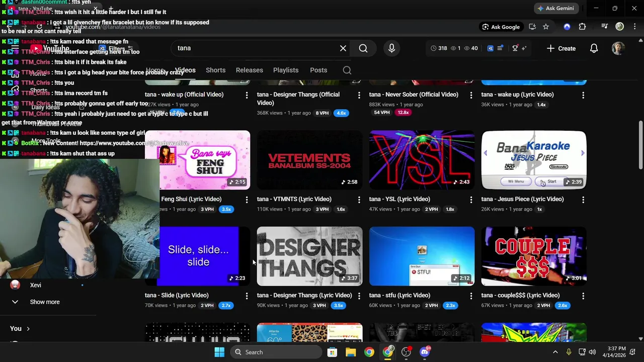This screenshot has height=362, width=644.
Task: Click the install app icon in address bar
Action: (532, 27)
